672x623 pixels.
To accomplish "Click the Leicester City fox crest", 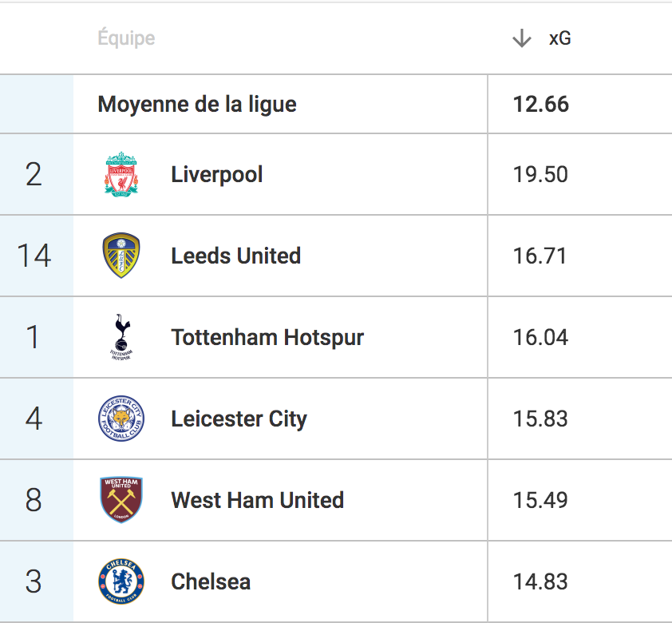I will (121, 419).
